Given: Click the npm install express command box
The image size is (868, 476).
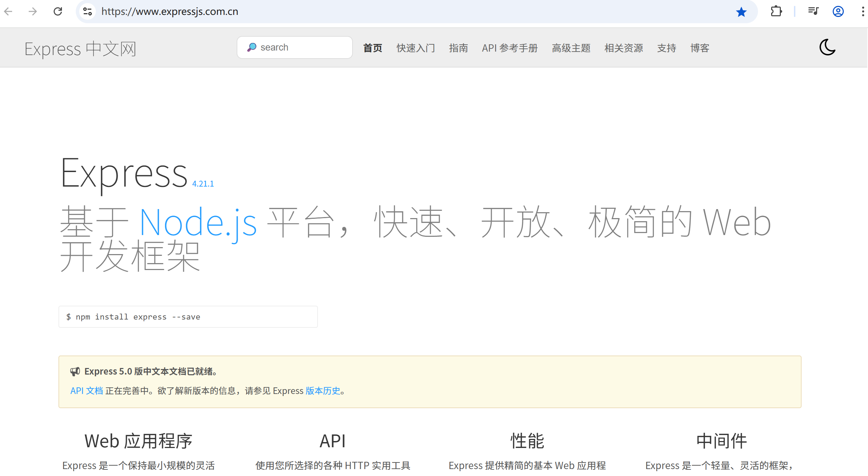Looking at the screenshot, I should [x=188, y=317].
